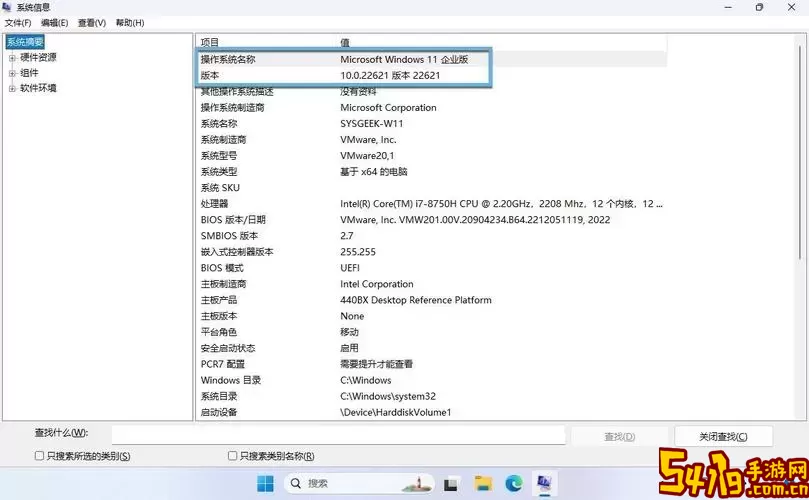Open the 文件(F) menu
This screenshot has width=809, height=500.
(18, 23)
